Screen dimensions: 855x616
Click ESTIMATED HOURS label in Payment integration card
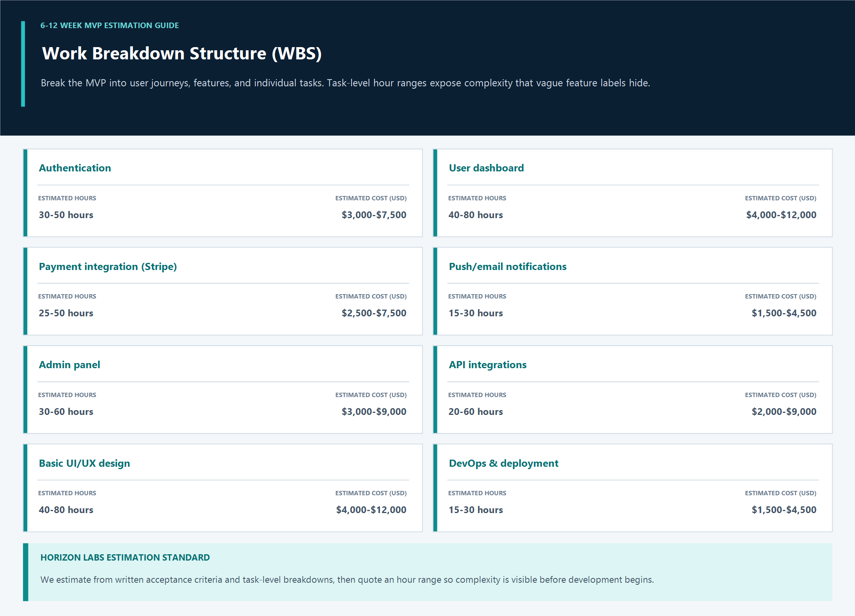point(67,296)
